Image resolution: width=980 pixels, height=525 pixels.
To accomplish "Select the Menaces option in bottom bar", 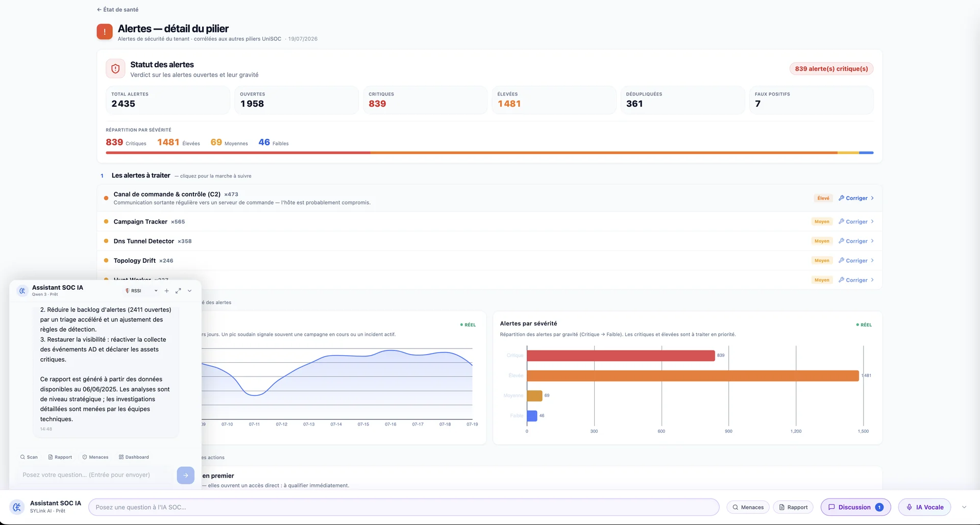I will pyautogui.click(x=748, y=507).
